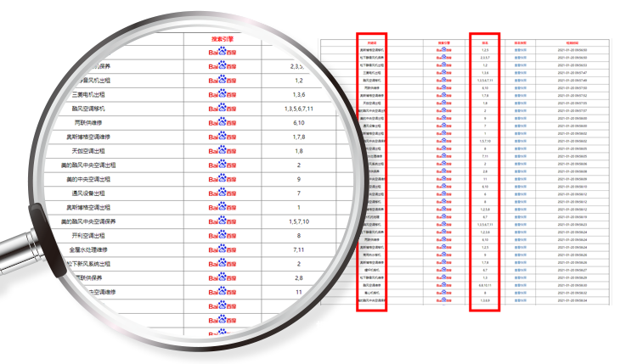Image resolution: width=637 pixels, height=364 pixels.
Task: Click 排名 header in the small table
Action: [485, 42]
